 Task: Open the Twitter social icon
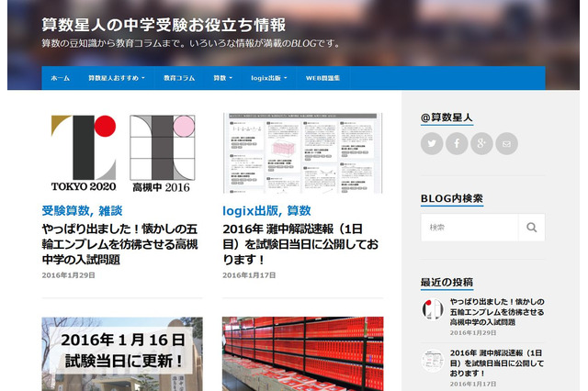pyautogui.click(x=432, y=143)
